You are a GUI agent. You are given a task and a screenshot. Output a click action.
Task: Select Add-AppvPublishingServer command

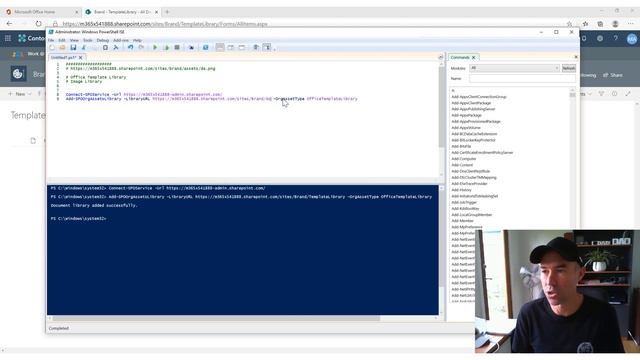(x=473, y=109)
